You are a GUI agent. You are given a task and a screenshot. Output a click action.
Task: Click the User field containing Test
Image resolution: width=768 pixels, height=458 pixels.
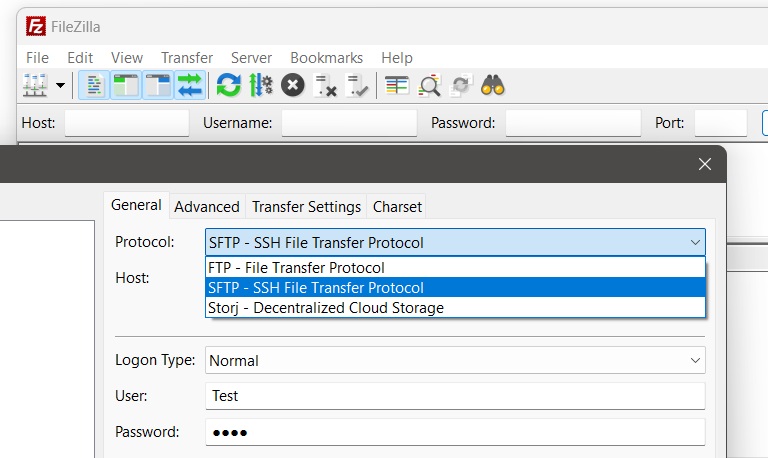tap(455, 396)
